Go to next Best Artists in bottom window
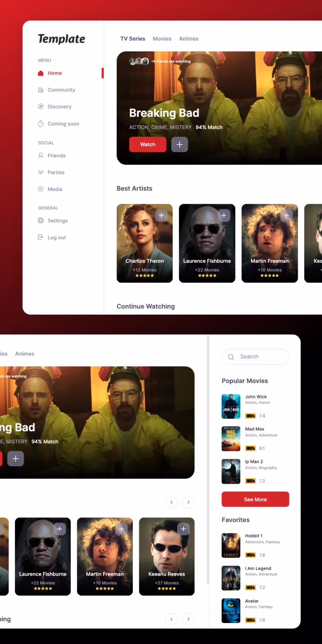The height and width of the screenshot is (644, 322). coord(188,502)
